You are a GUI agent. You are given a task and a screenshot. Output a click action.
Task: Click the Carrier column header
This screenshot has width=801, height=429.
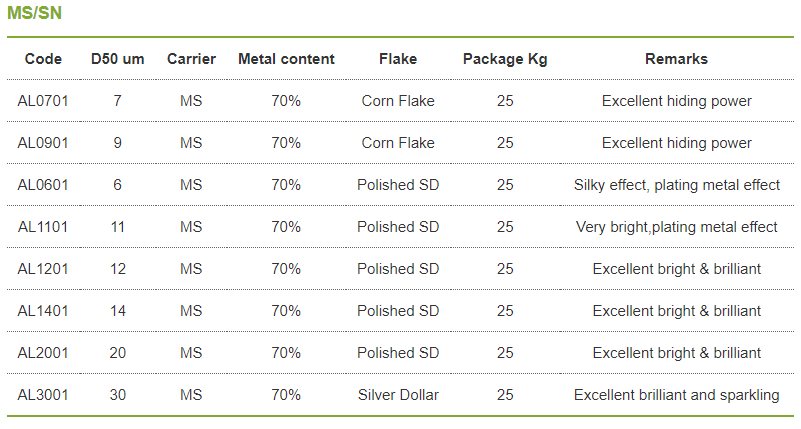click(192, 59)
